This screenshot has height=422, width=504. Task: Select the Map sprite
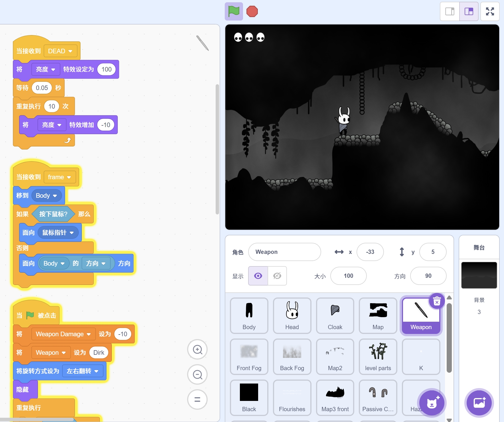[378, 316]
